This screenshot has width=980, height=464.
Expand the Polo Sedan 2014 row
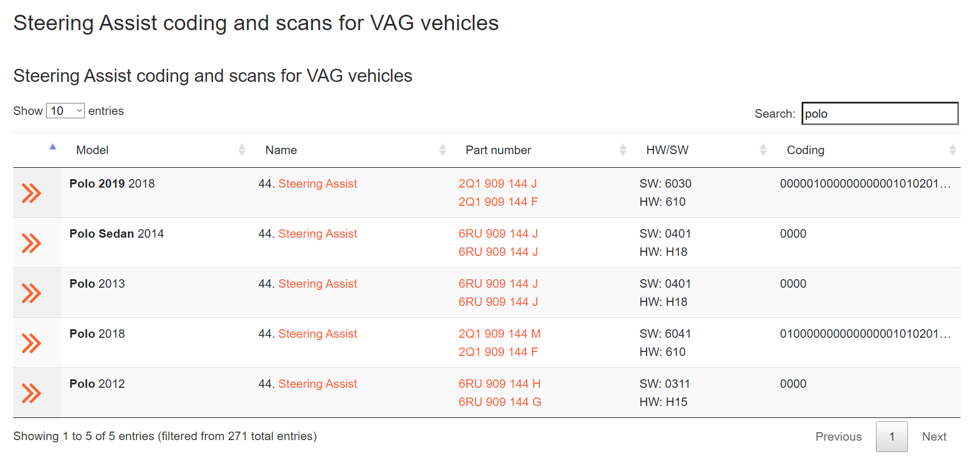coord(31,243)
